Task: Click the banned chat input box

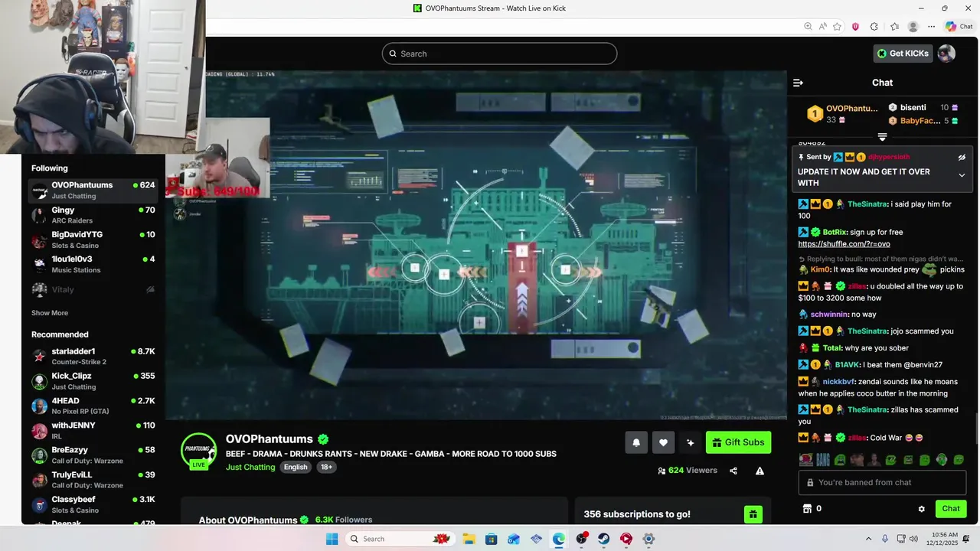Action: coord(882,483)
